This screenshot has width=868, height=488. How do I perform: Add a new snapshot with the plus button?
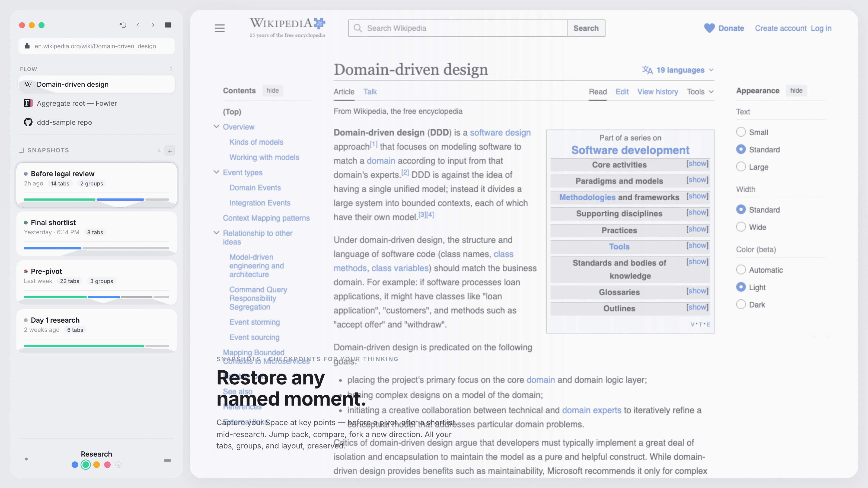(x=170, y=151)
